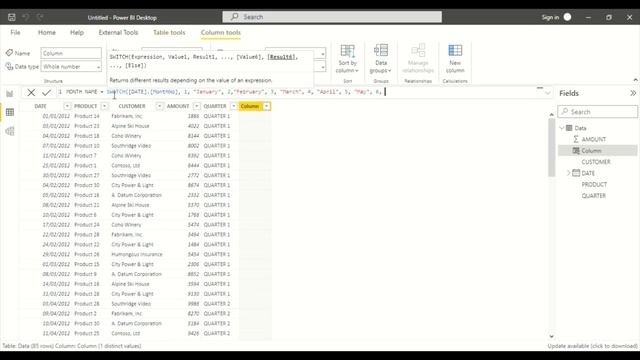The width and height of the screenshot is (640, 360).
Task: Open the highlighted Column header filter dropdown
Action: click(267, 106)
